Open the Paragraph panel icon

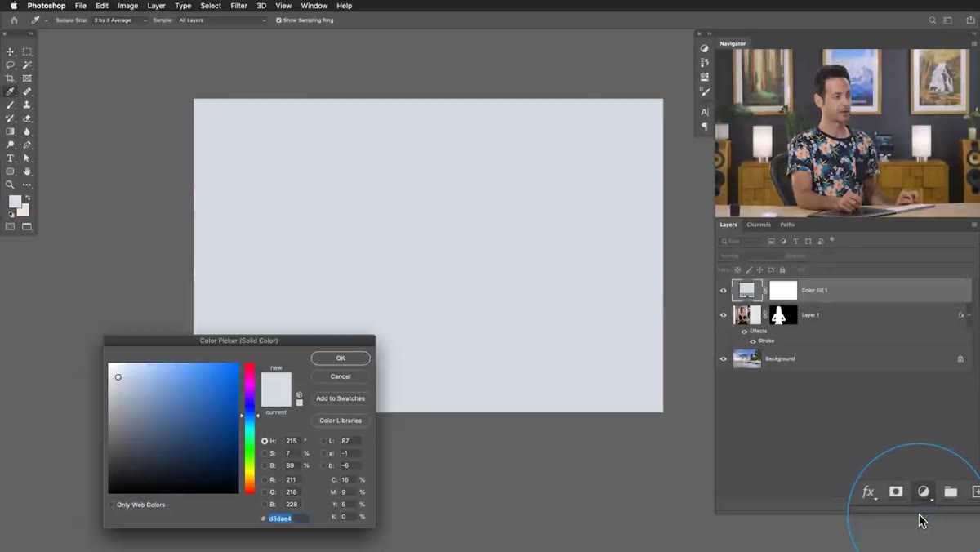[x=705, y=127]
